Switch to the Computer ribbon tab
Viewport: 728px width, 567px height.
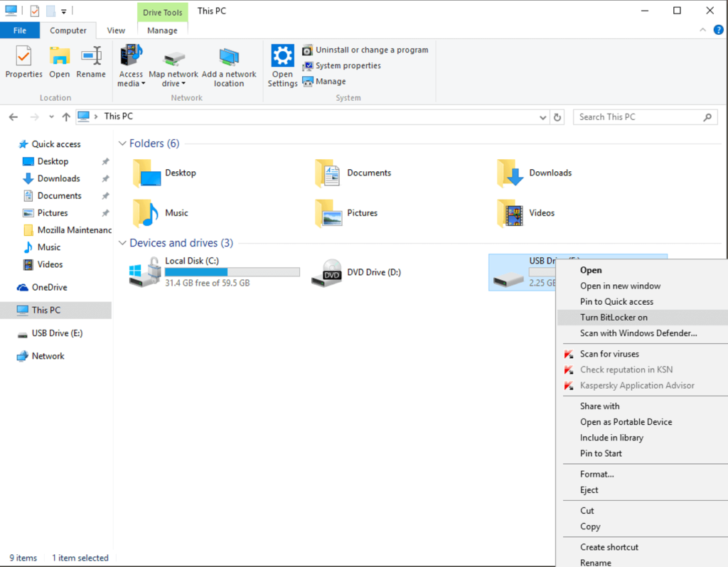[68, 31]
